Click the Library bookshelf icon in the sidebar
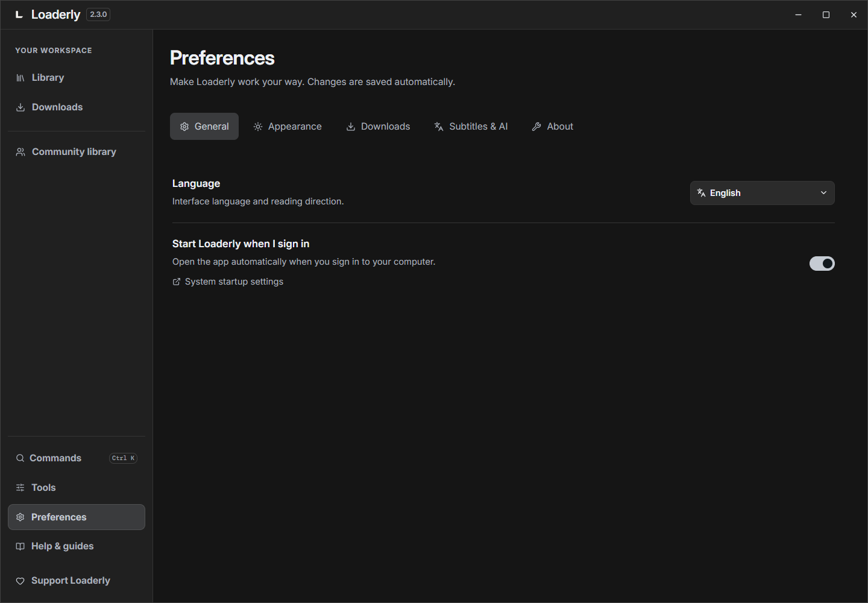The height and width of the screenshot is (603, 868). 20,78
